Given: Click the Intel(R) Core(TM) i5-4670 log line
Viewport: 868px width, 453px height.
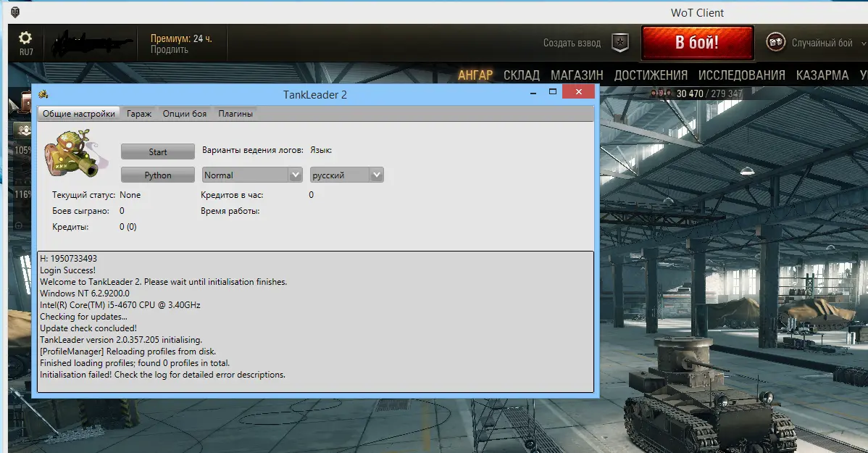Looking at the screenshot, I should click(120, 305).
